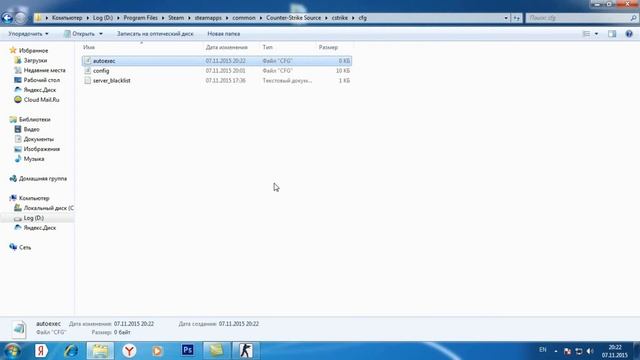Open Локальный диск (C:) drive
Viewport: 640px width, 360px height.
click(x=48, y=208)
